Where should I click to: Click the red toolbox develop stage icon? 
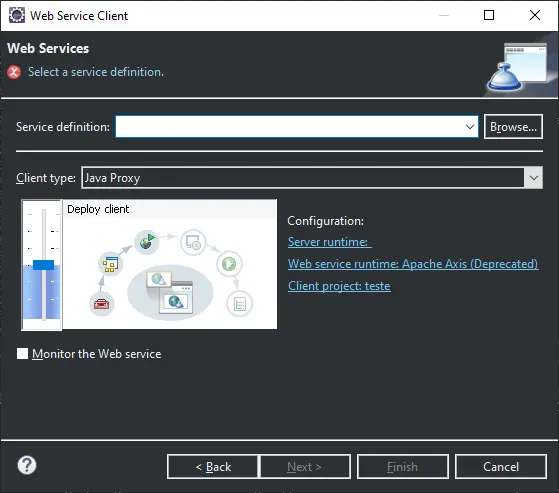point(102,304)
